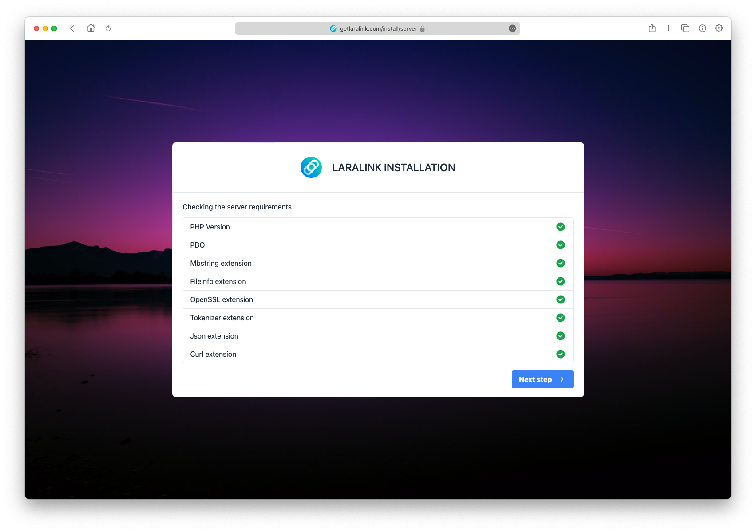
Task: Click the OpenSSL extension green checkmark
Action: point(561,299)
